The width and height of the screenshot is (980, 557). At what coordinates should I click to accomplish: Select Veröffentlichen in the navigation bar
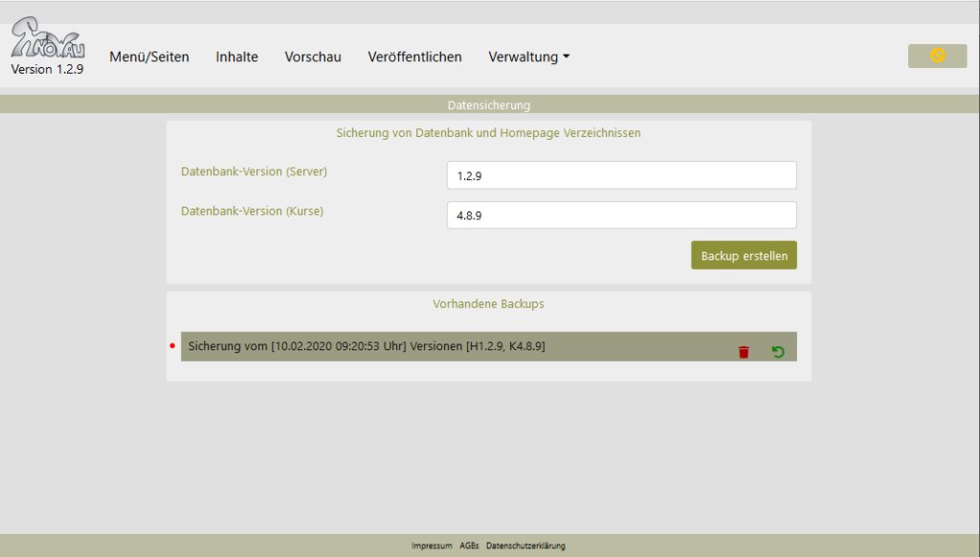click(x=414, y=57)
